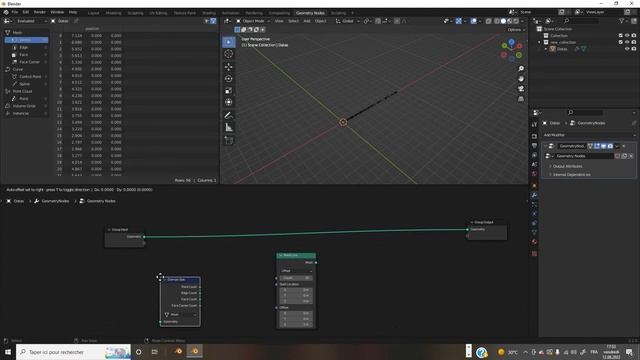Click the Group Input node header
The width and height of the screenshot is (640, 360).
[124, 230]
